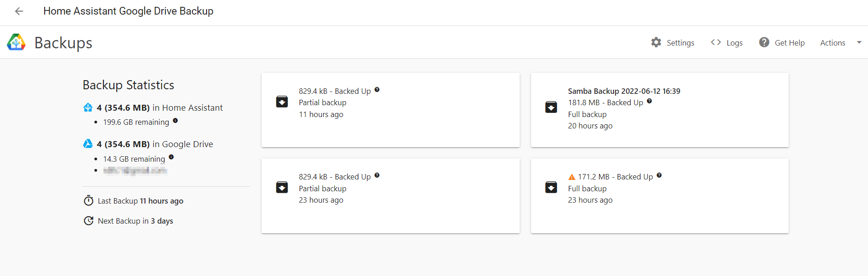The height and width of the screenshot is (276, 868).
Task: Click the Google Drive Backup logo
Action: pos(16,42)
